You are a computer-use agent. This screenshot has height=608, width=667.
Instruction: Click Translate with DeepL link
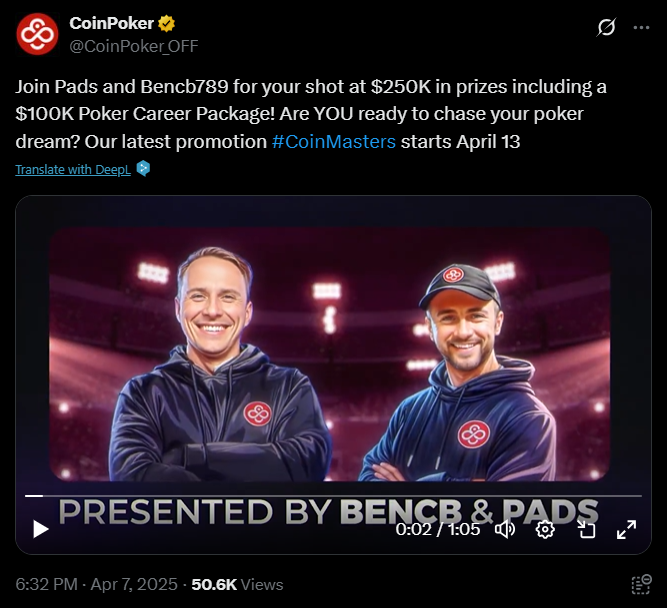coord(73,169)
